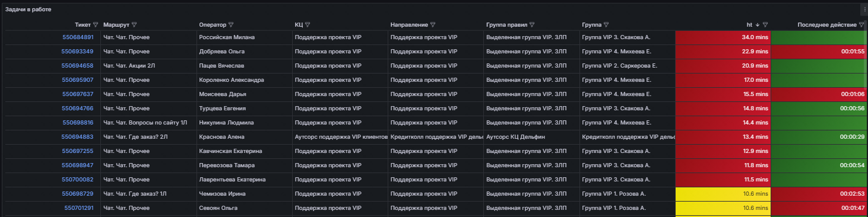Open filter for Направление column

(x=433, y=25)
